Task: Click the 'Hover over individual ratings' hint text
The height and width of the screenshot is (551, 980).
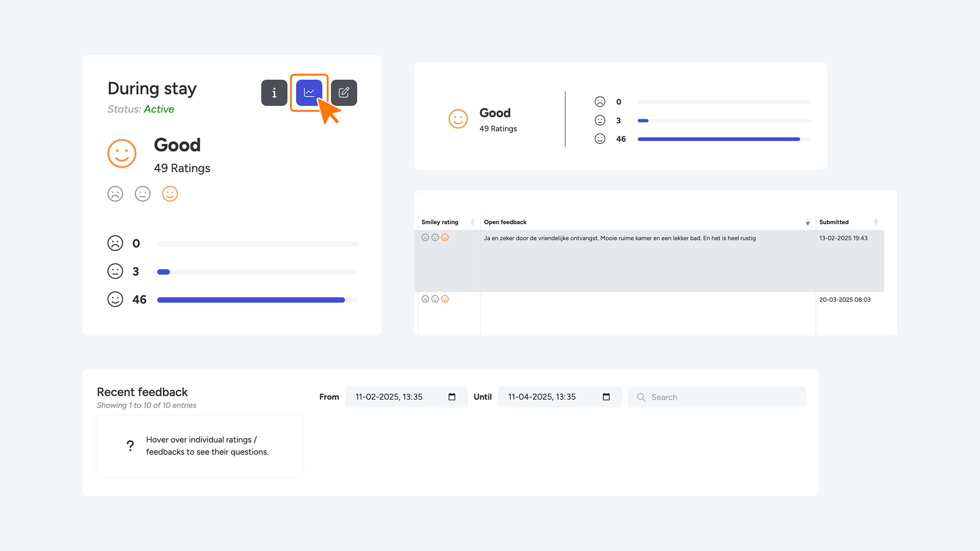Action: click(x=207, y=446)
